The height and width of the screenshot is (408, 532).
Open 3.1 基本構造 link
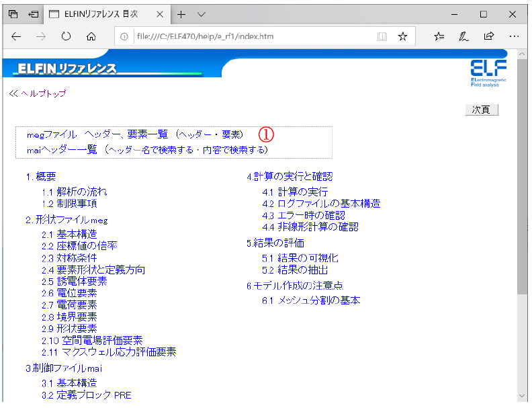click(70, 383)
